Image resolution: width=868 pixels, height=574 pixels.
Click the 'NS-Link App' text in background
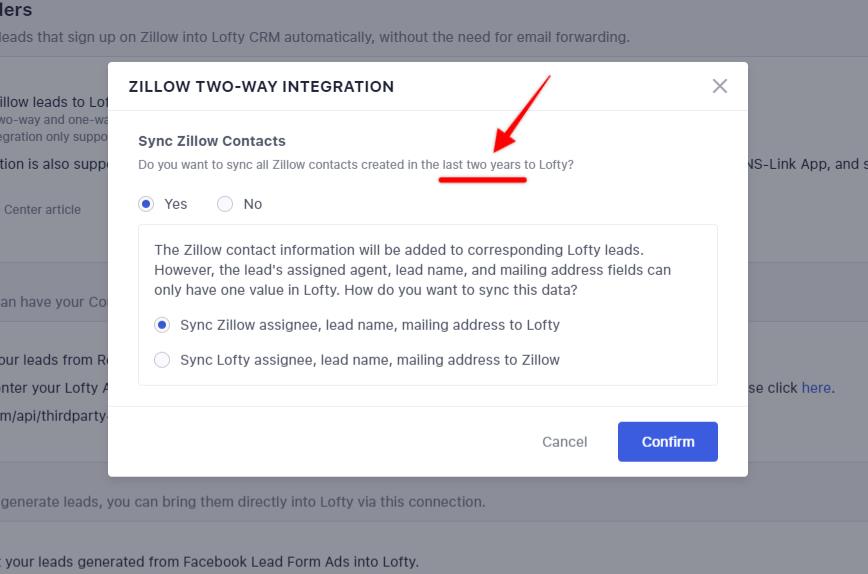[x=786, y=164]
